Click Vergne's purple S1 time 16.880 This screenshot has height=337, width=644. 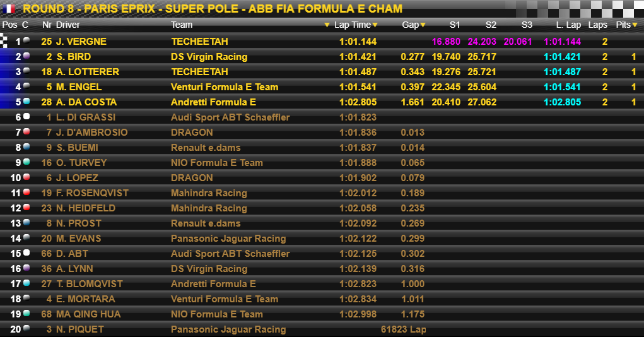click(x=446, y=42)
